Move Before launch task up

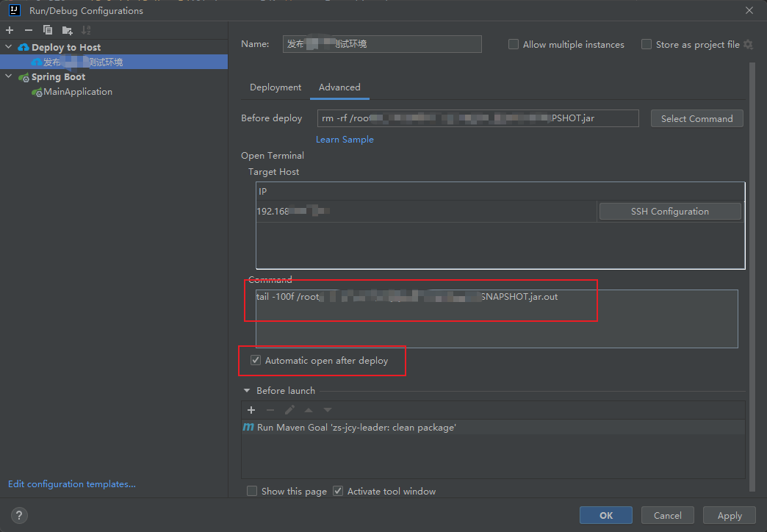[308, 410]
